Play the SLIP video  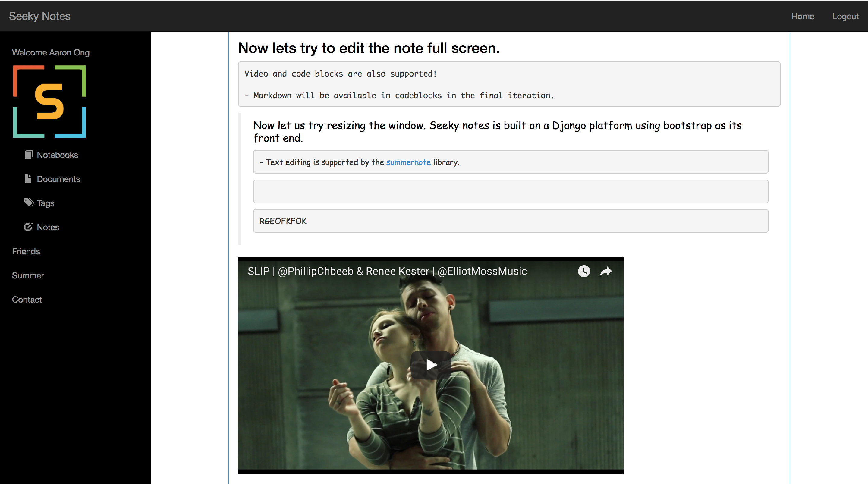coord(431,365)
